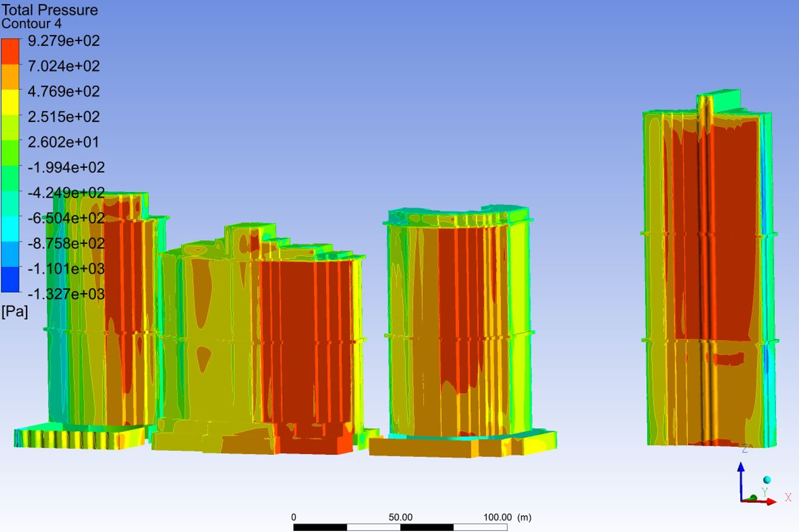The image size is (799, 532).
Task: Click the striped podium under leftmost tower
Action: 79,437
